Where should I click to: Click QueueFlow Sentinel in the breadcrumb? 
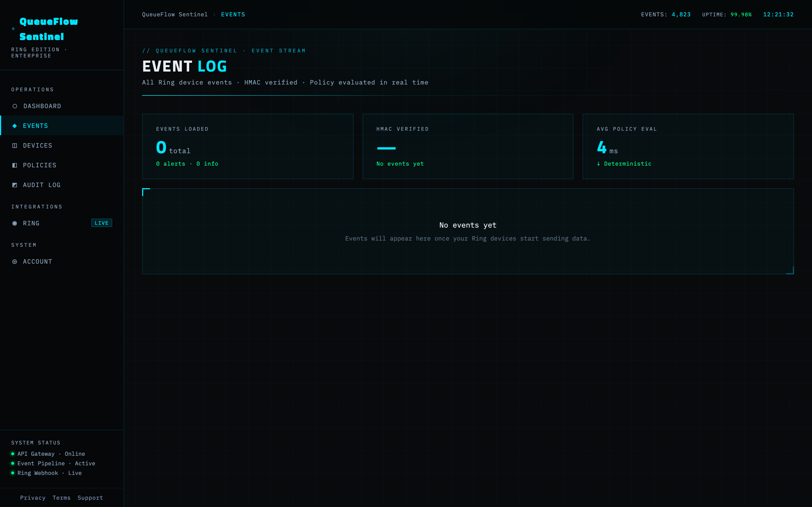pyautogui.click(x=175, y=14)
